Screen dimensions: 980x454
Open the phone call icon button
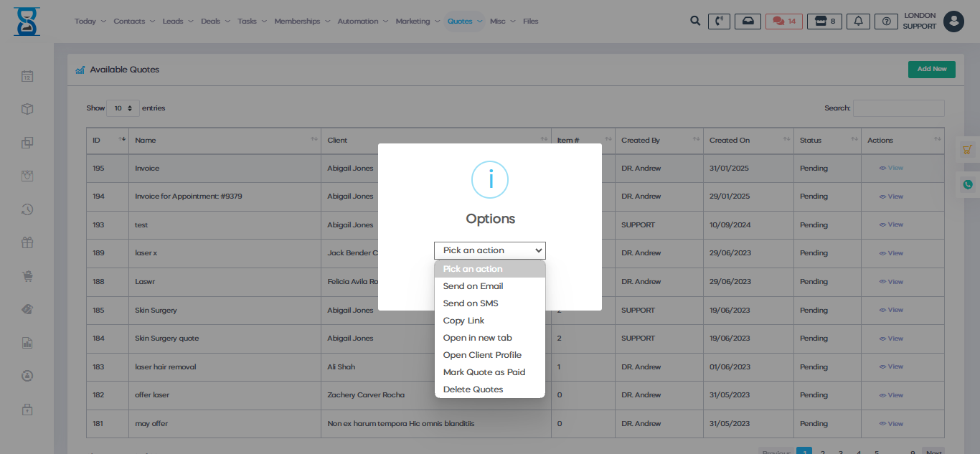[x=719, y=22]
